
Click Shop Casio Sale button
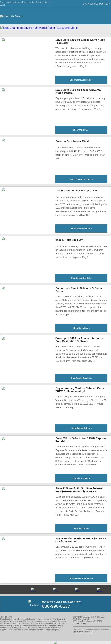81,328
